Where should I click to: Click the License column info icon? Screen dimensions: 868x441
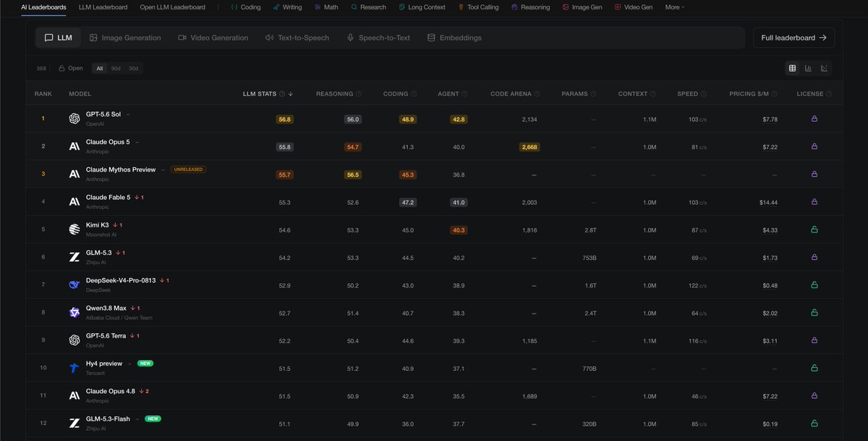(x=829, y=94)
